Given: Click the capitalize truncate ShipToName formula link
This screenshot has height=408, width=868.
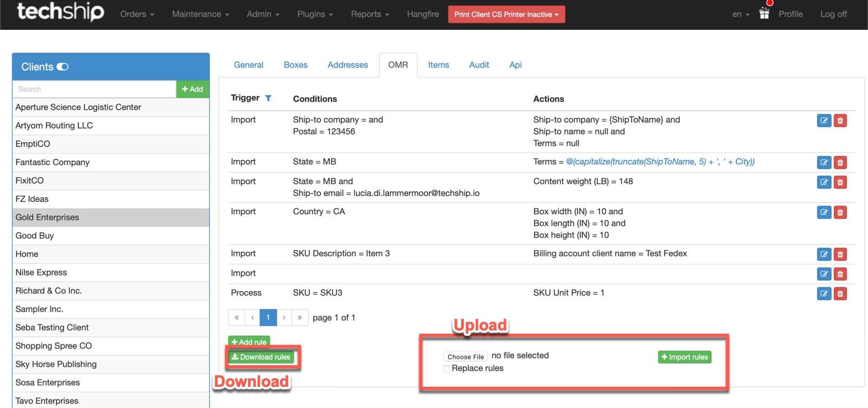Looking at the screenshot, I should (660, 162).
